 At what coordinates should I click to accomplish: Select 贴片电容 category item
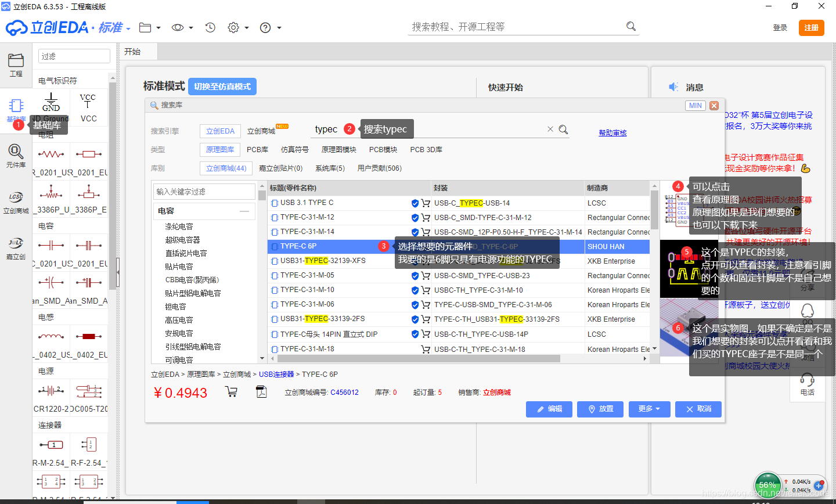pos(179,267)
